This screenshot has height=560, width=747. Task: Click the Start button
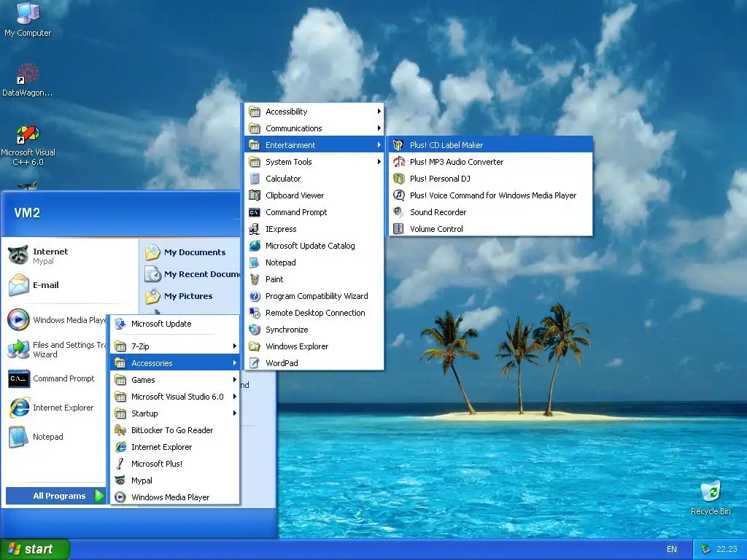click(35, 549)
